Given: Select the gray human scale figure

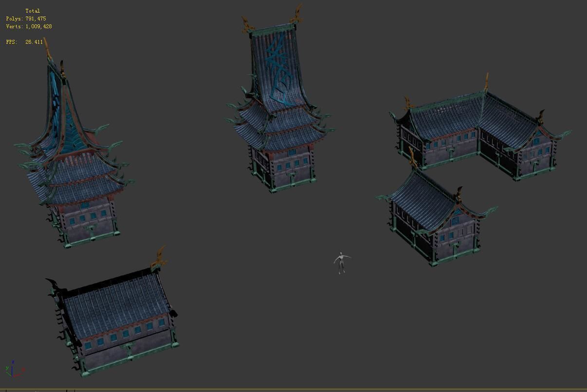Looking at the screenshot, I should (342, 263).
